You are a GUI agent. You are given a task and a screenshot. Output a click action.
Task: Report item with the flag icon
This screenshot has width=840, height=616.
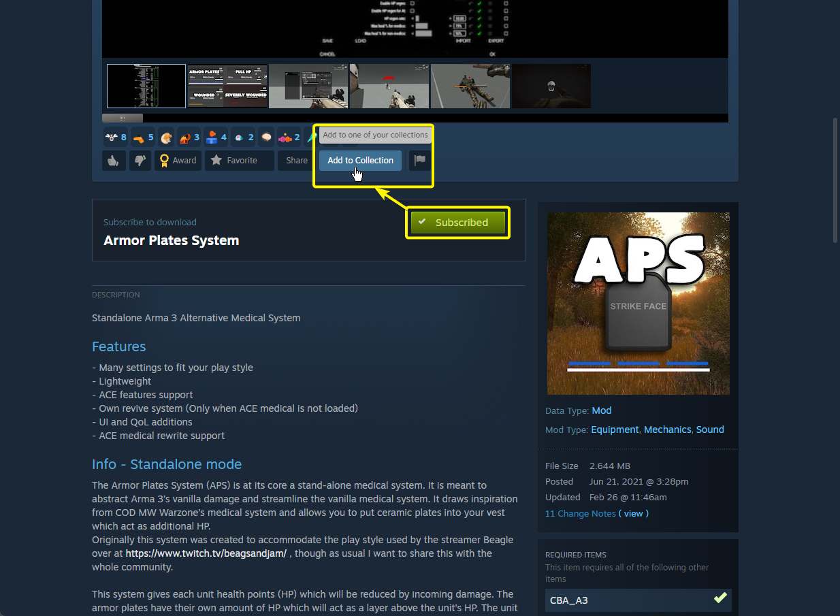point(420,161)
